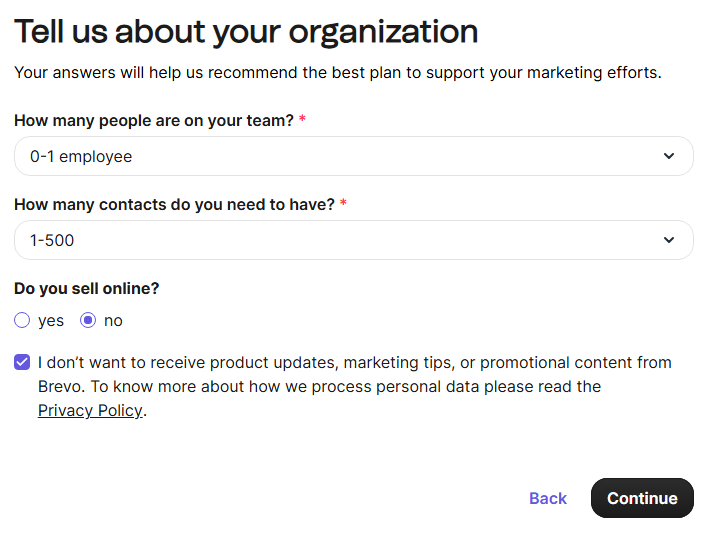Click the chevron arrow on team size field

click(x=669, y=156)
